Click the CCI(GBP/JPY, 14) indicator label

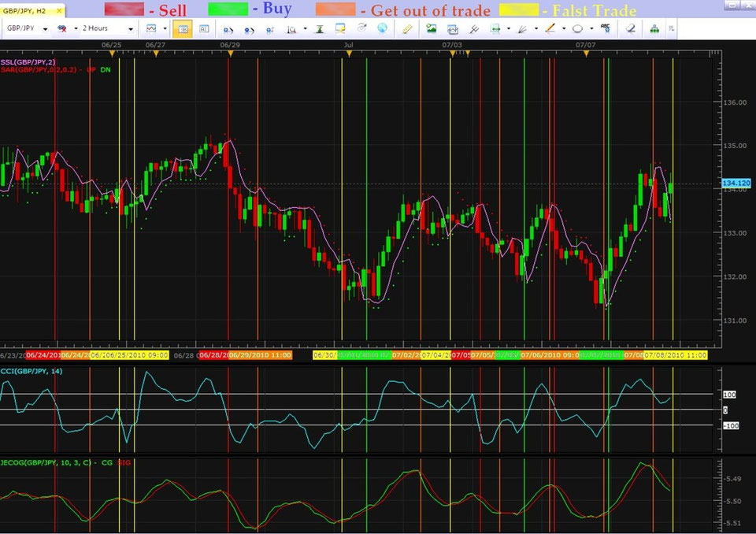point(31,371)
